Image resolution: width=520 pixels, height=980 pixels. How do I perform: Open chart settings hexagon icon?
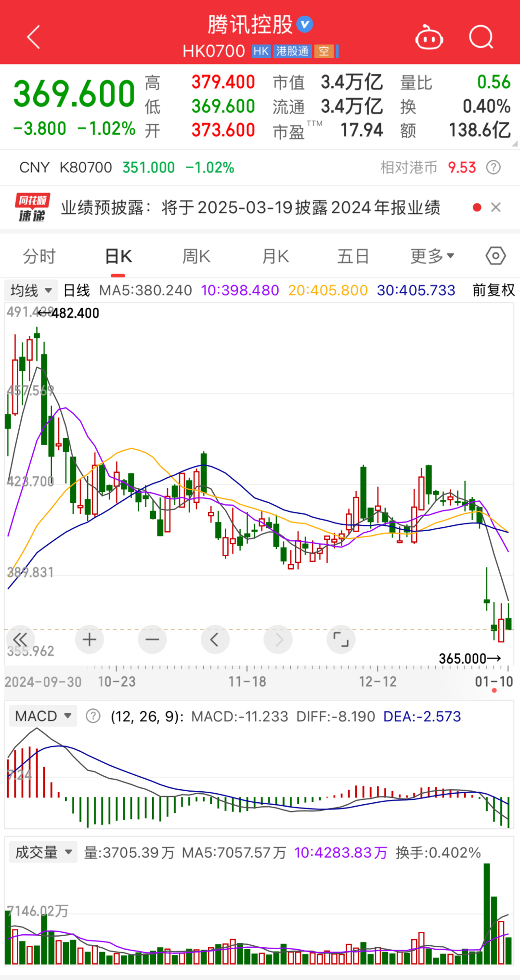pyautogui.click(x=495, y=256)
